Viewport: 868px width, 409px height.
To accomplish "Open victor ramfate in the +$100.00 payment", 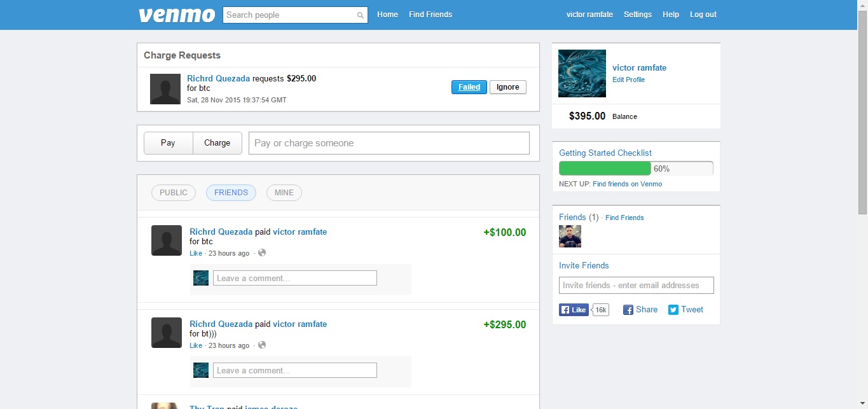I will [300, 232].
